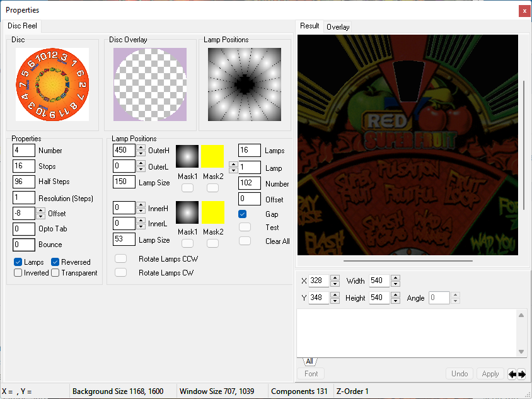Click the left arrow navigation icon
This screenshot has width=532, height=399.
click(512, 374)
